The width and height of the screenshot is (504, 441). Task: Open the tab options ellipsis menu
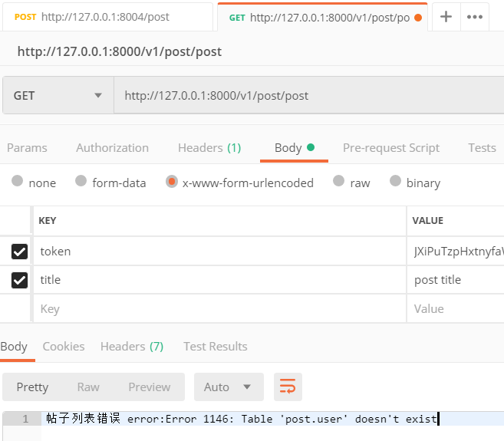coord(475,17)
